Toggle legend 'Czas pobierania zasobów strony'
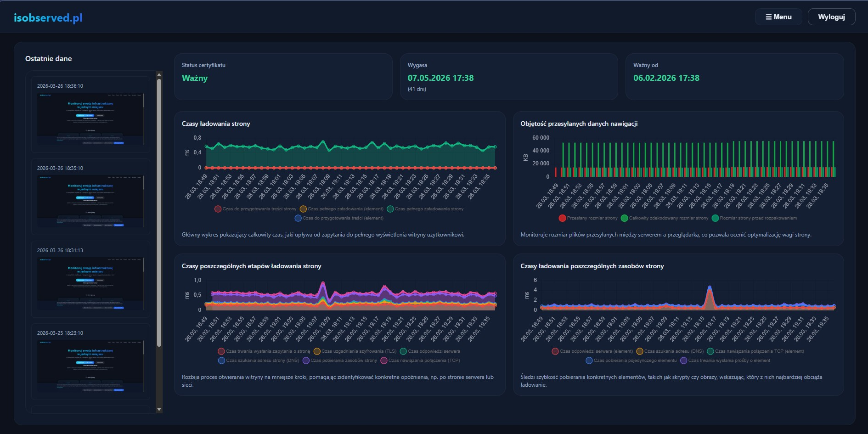 coord(340,361)
